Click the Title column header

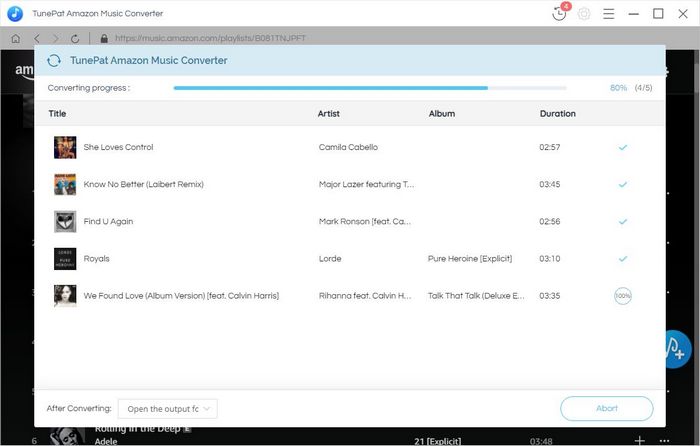point(57,113)
